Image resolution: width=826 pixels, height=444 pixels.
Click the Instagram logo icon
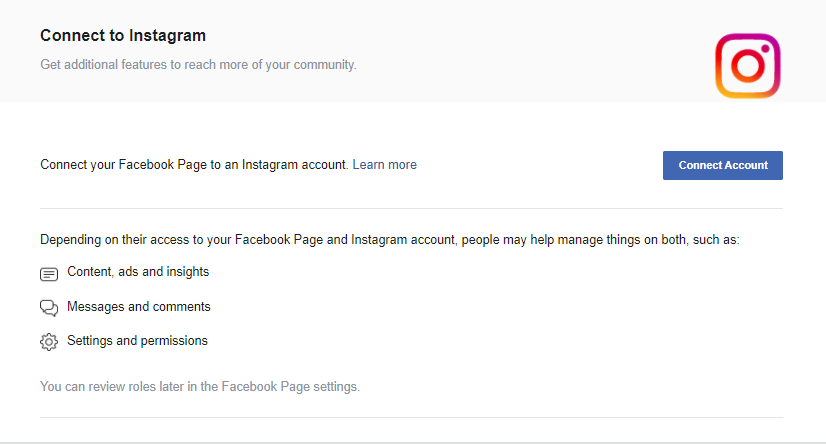pos(747,66)
